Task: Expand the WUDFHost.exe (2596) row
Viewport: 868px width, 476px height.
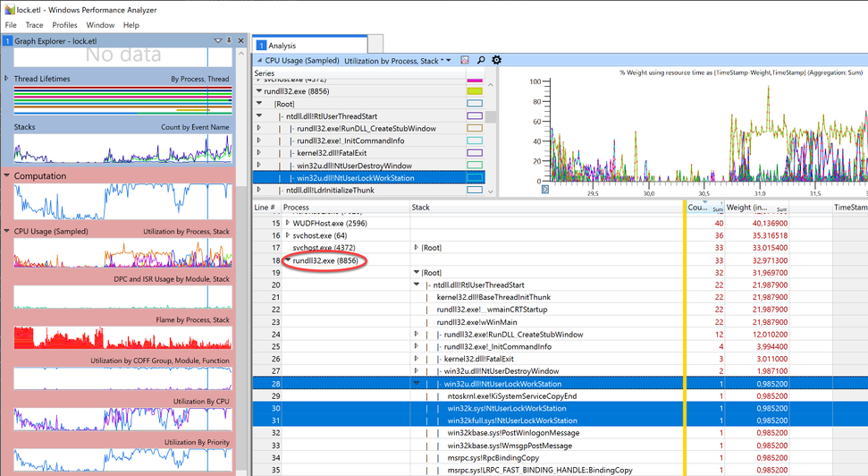Action: coord(288,223)
